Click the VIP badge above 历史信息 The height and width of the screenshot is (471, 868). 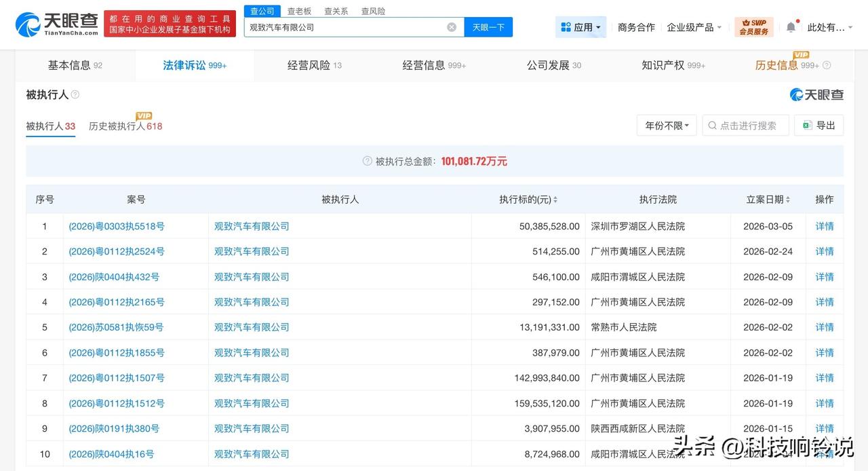800,54
